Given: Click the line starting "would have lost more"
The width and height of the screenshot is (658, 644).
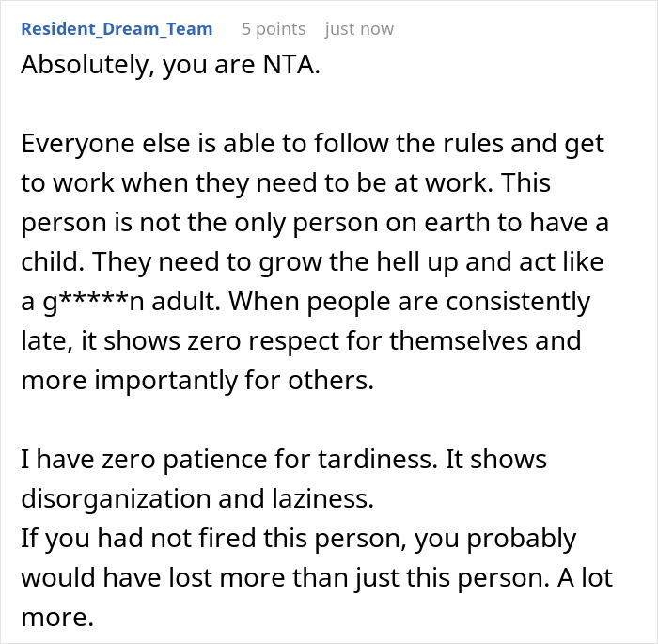Looking at the screenshot, I should (316, 577).
